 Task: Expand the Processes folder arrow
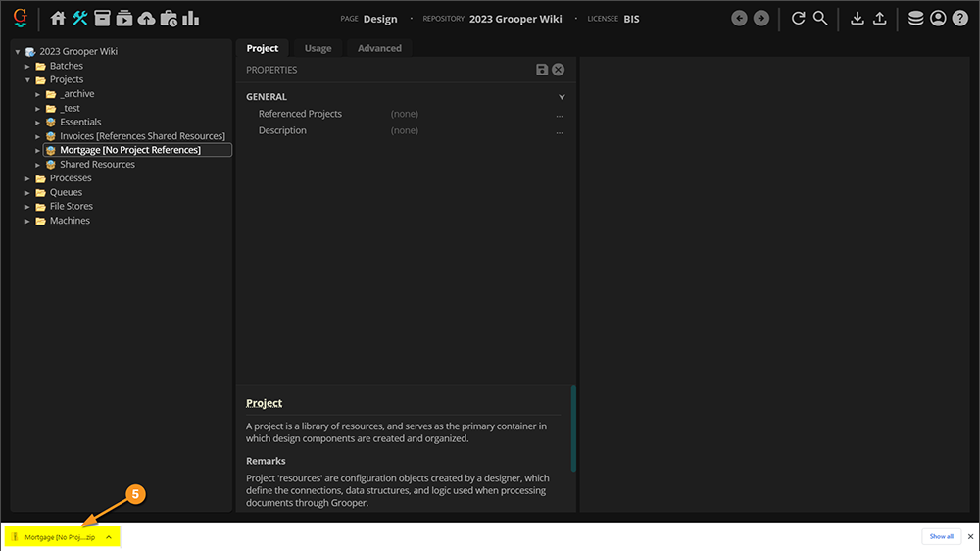(x=28, y=178)
